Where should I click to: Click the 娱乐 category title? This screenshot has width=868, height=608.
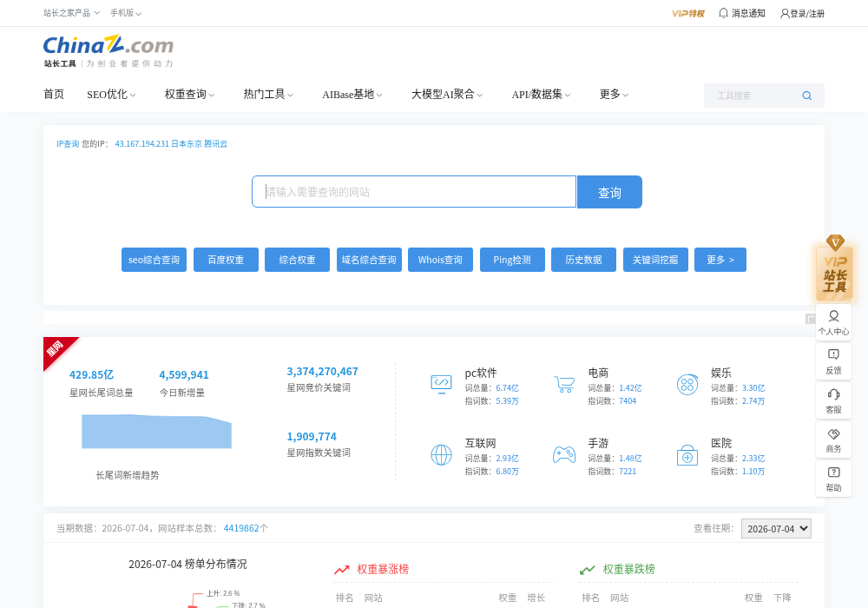point(721,373)
